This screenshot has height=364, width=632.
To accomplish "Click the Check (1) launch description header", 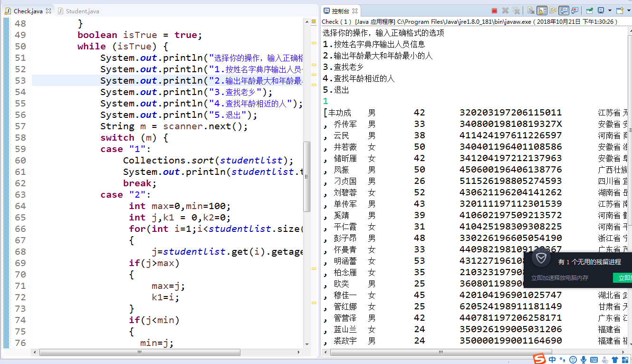I will [470, 21].
